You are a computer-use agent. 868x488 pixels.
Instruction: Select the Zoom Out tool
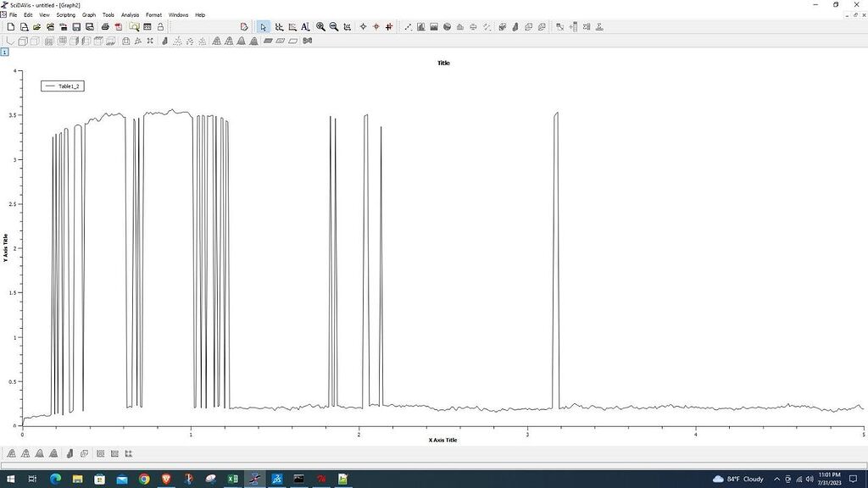(336, 26)
